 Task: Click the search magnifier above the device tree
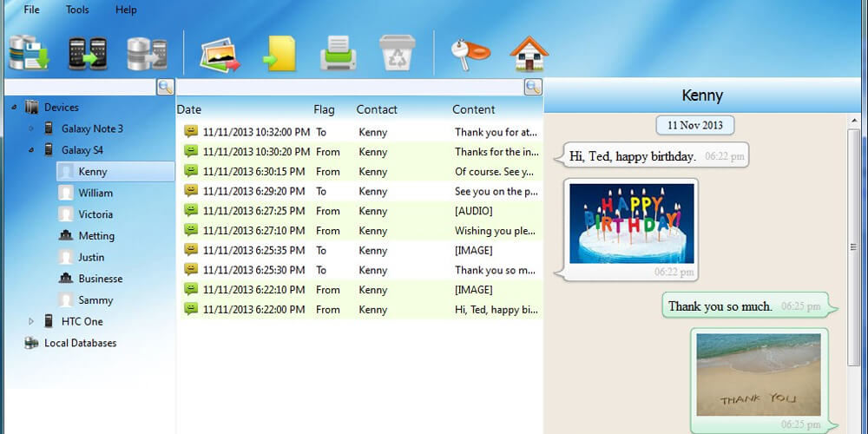(x=165, y=86)
